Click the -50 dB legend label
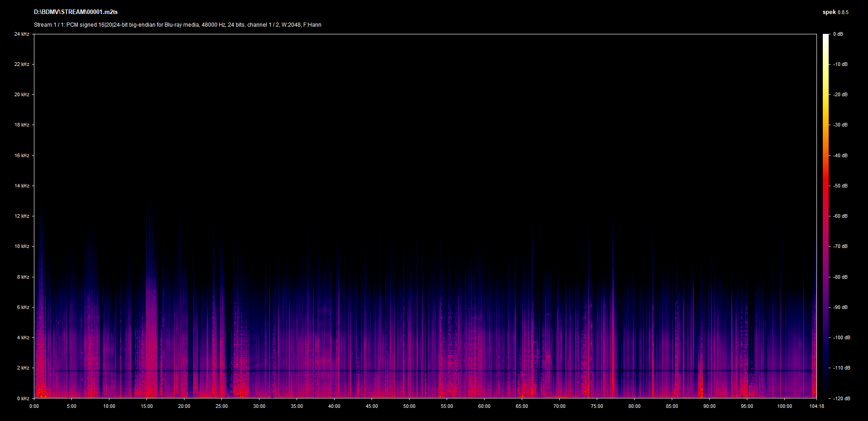This screenshot has height=421, width=868. [x=840, y=186]
